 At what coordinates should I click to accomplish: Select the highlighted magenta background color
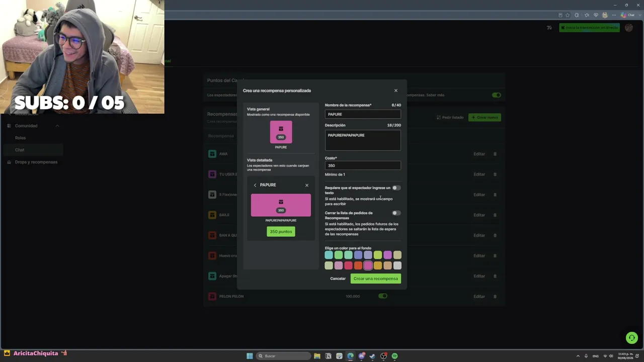coord(368,265)
